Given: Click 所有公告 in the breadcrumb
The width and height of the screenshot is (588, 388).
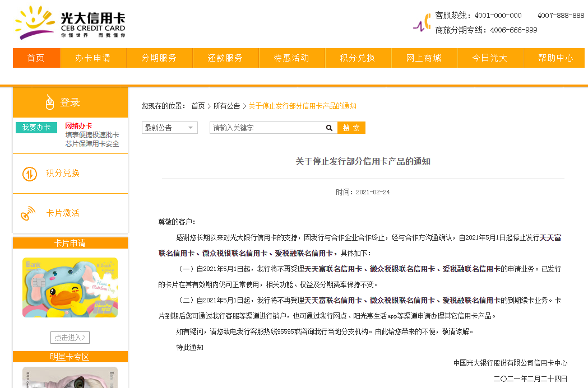Looking at the screenshot, I should click(x=227, y=106).
